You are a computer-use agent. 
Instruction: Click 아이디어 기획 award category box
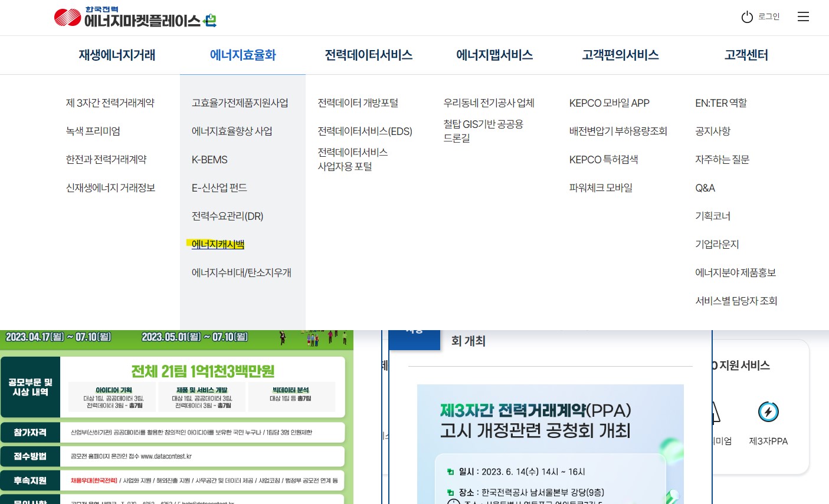[113, 397]
